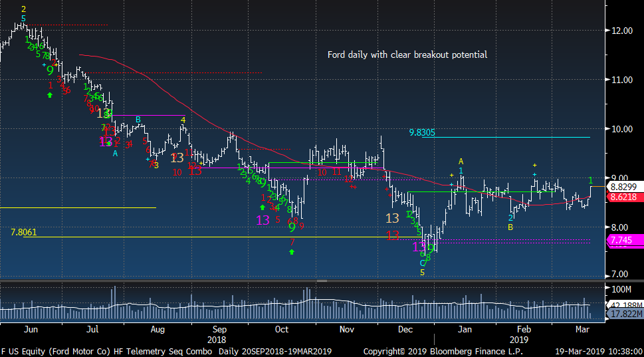This screenshot has height=357, width=644.
Task: Click the 100M volume axis label
Action: 621,289
